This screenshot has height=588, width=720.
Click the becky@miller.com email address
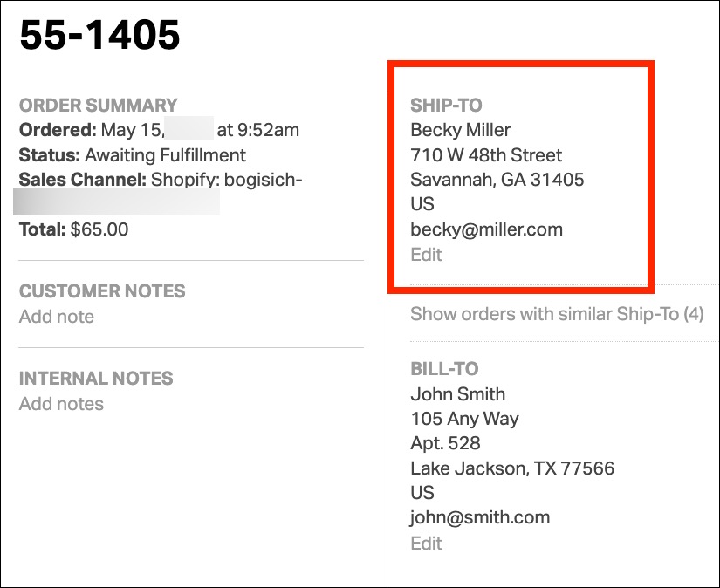point(486,230)
